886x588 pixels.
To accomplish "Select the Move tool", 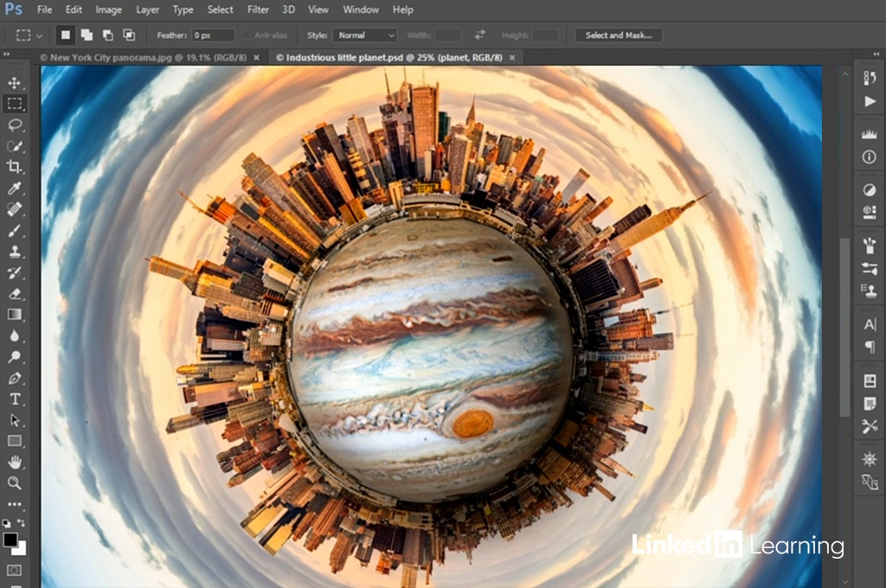I will coord(15,83).
